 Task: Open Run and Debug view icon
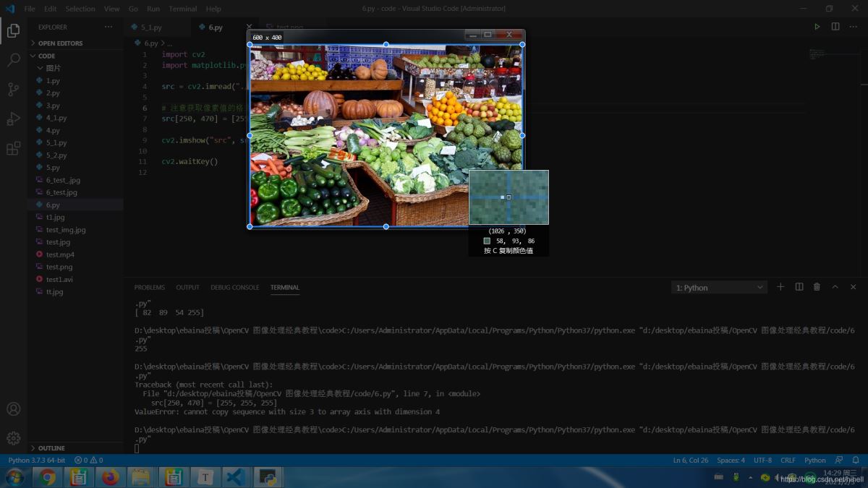click(x=13, y=119)
